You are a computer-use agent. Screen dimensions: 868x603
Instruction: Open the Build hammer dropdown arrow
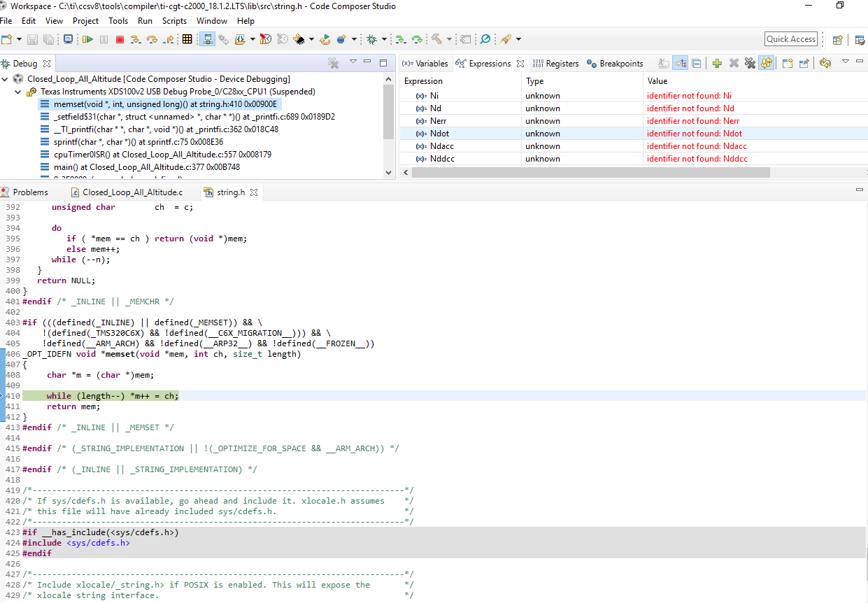(x=449, y=39)
